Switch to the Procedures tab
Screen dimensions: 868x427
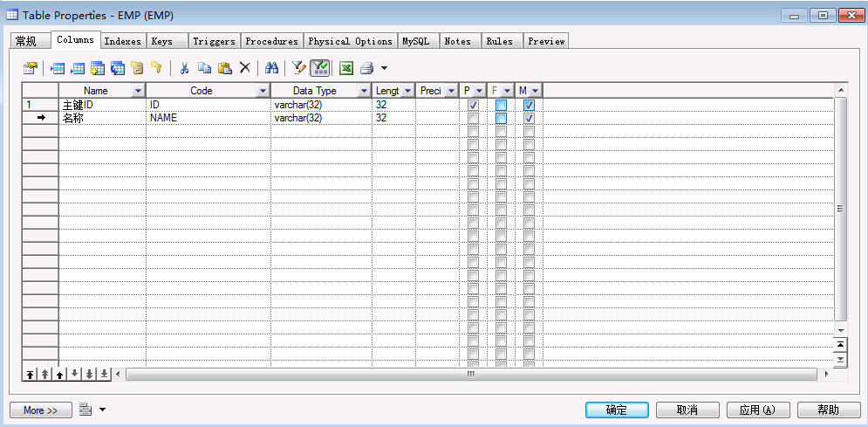pos(272,41)
